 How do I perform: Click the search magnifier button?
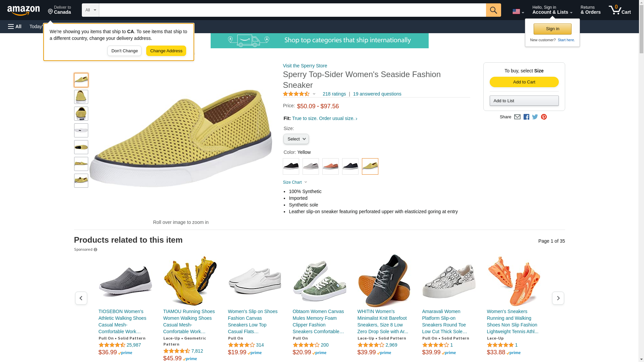(x=493, y=10)
